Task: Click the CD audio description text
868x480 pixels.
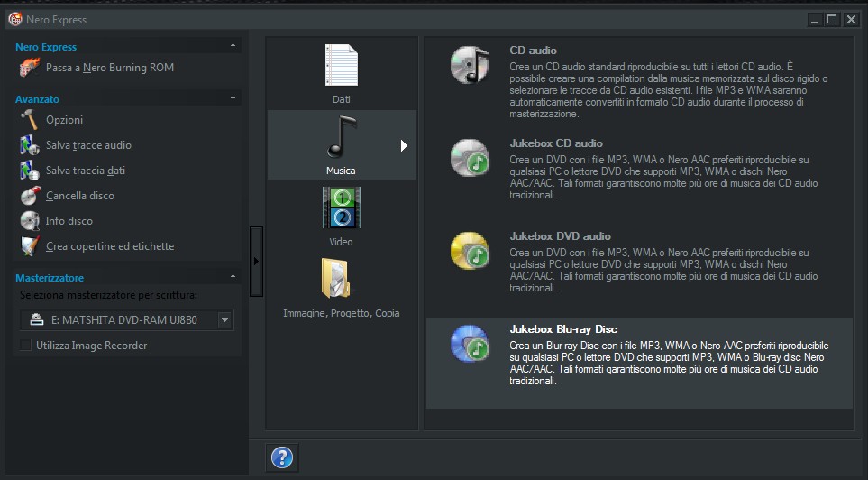Action: (669, 90)
